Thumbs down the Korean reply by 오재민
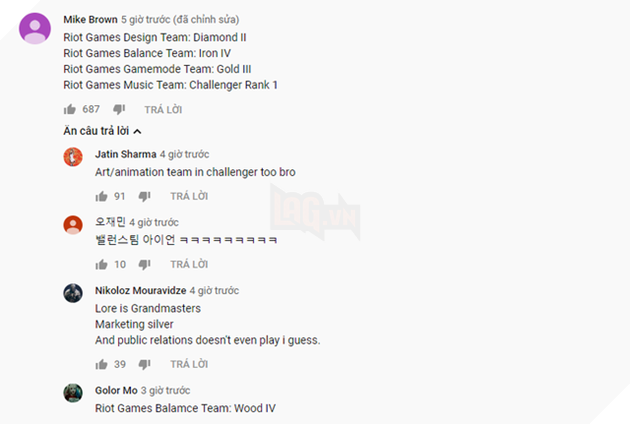630x424 pixels. 144,264
